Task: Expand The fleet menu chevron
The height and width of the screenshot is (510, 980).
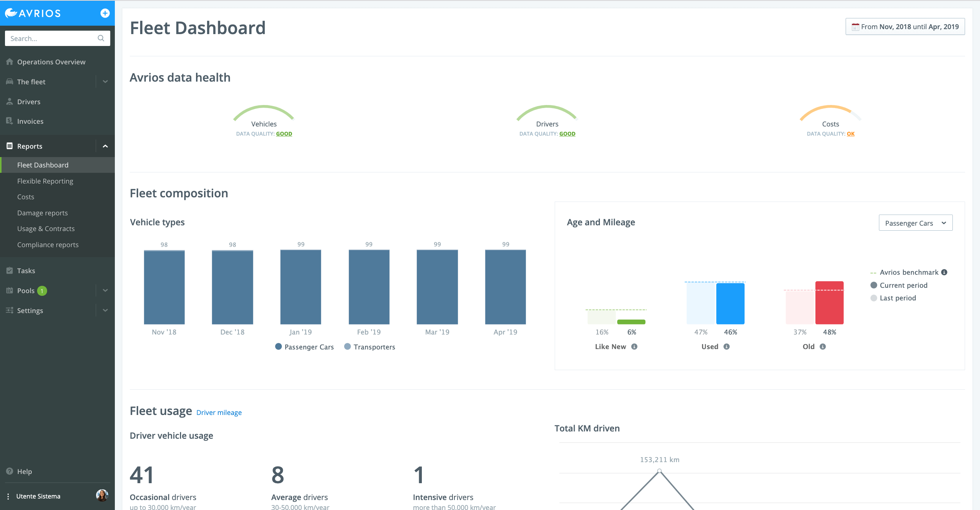Action: pos(105,82)
